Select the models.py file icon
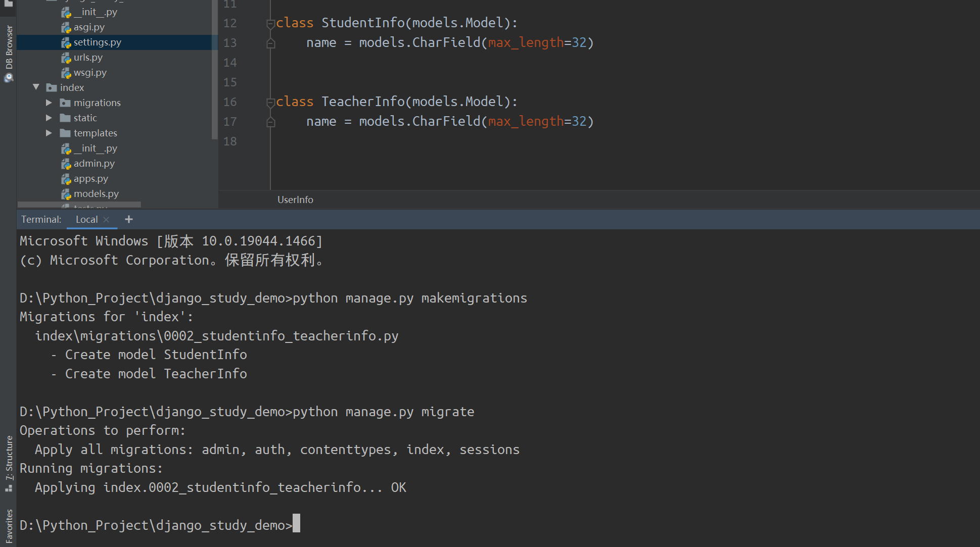980x547 pixels. click(x=65, y=193)
